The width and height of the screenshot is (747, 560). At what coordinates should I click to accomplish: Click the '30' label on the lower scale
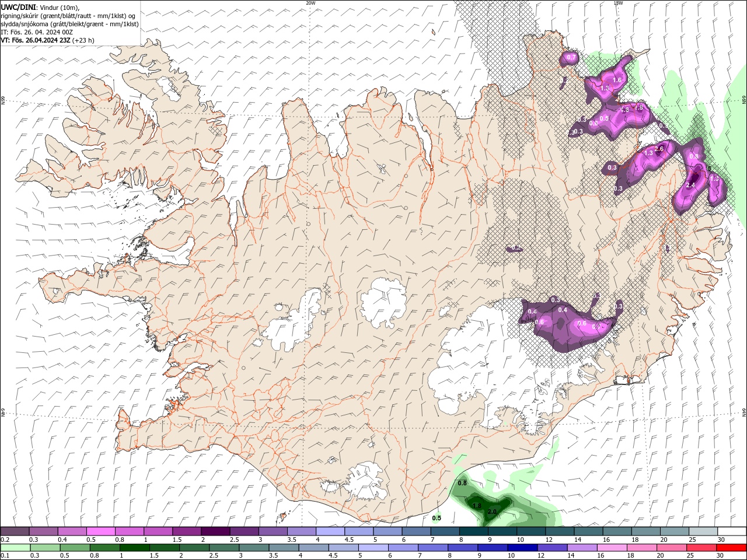pos(721,555)
